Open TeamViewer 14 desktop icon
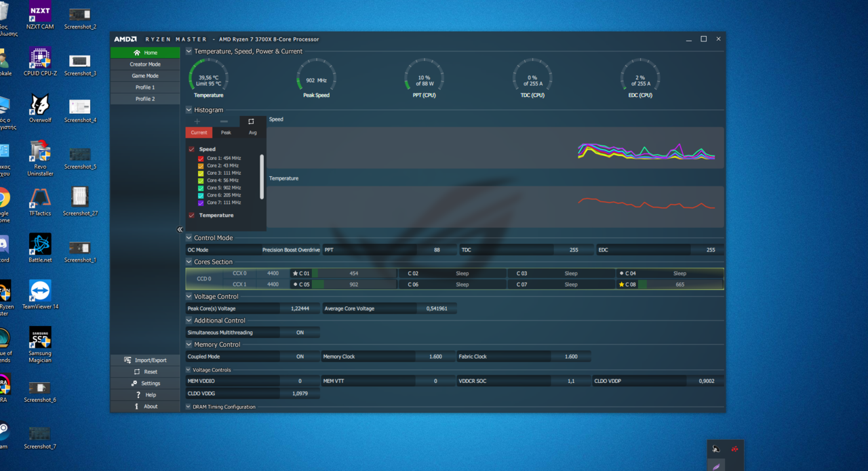Screen dimensions: 868x471 coord(40,295)
